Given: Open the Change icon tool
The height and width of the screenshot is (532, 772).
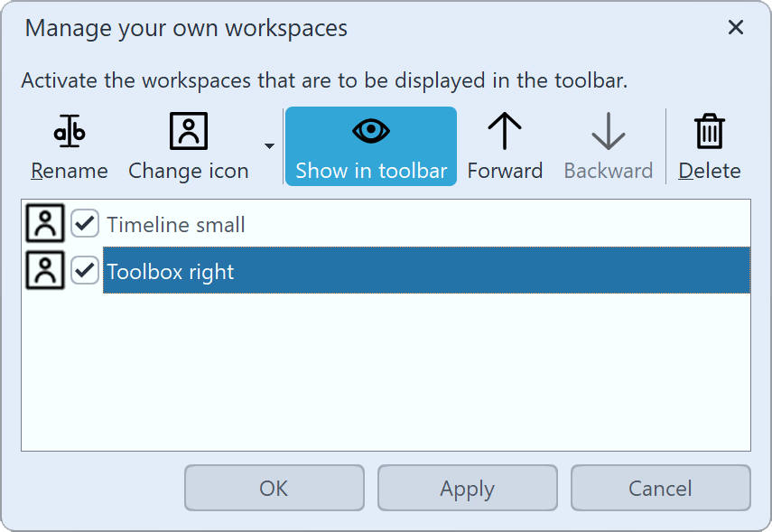Looking at the screenshot, I should [x=187, y=145].
